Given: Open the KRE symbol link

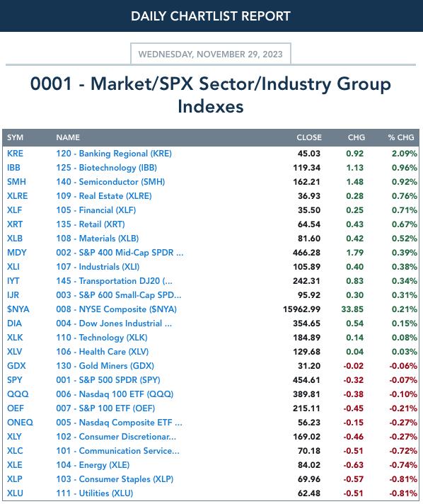Looking at the screenshot, I should click(x=15, y=154).
